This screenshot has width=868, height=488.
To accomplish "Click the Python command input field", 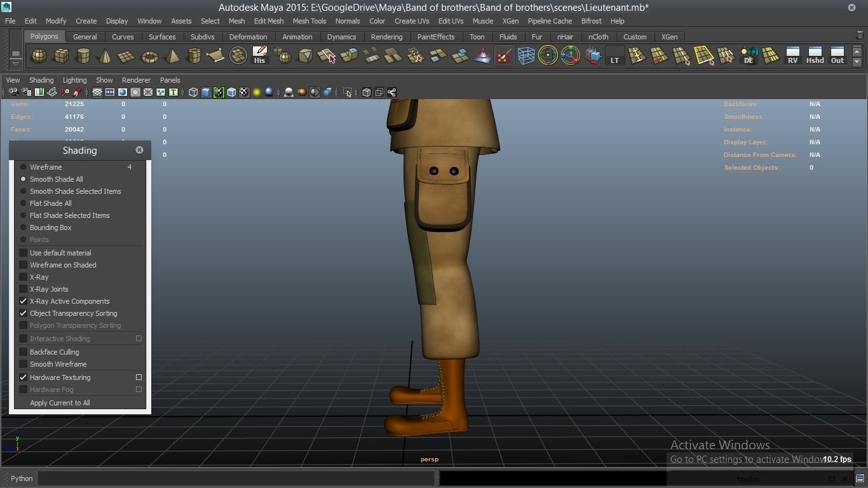I will pyautogui.click(x=236, y=478).
